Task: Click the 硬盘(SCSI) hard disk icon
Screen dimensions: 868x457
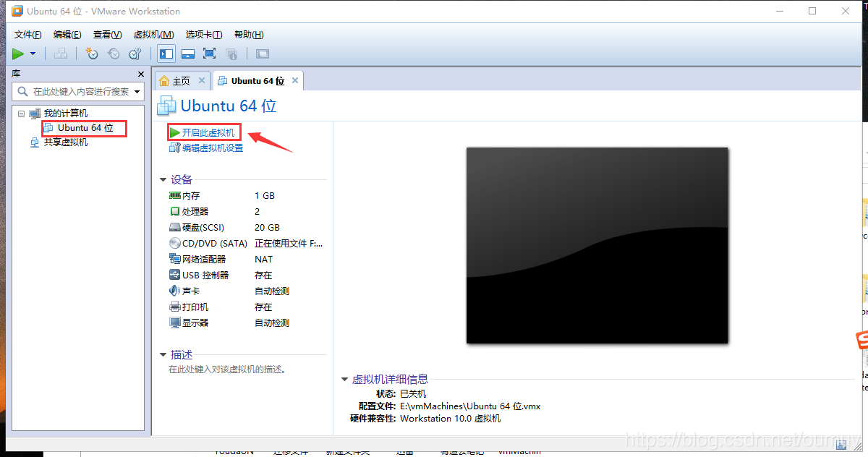Action: pyautogui.click(x=174, y=228)
